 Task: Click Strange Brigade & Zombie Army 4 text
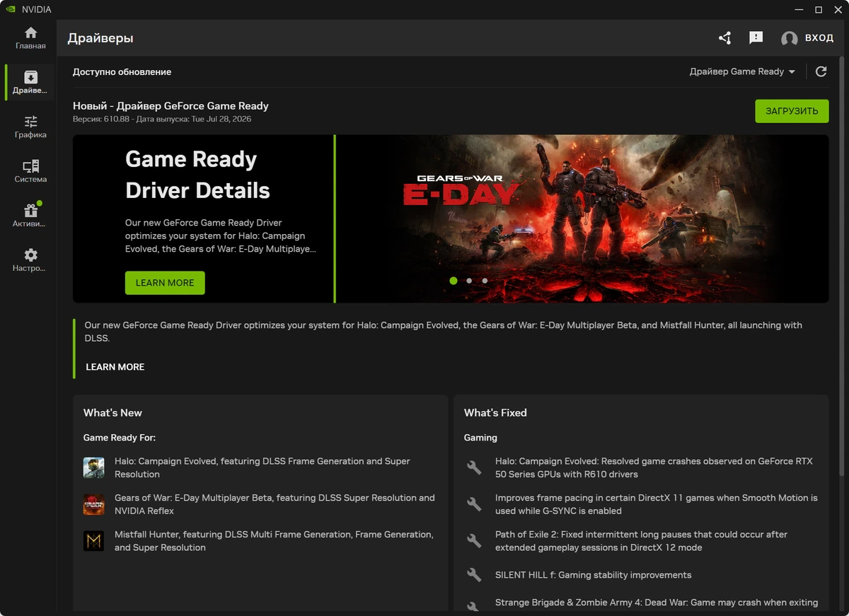pyautogui.click(x=657, y=603)
